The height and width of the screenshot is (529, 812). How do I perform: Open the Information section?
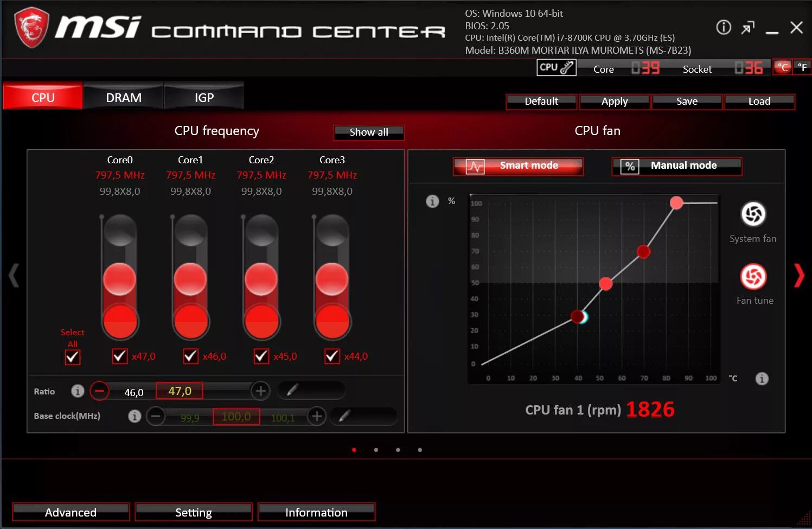[316, 512]
